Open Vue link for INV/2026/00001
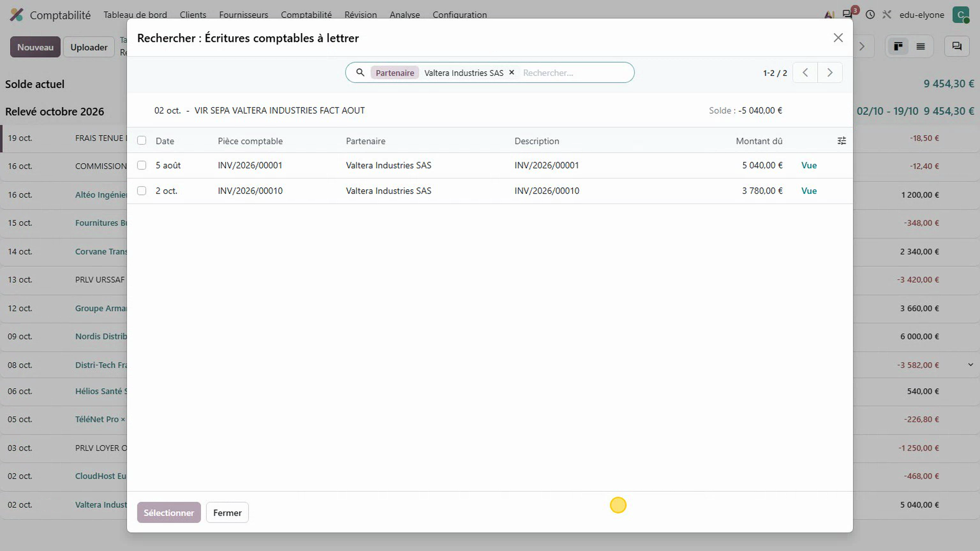This screenshot has height=551, width=980. click(809, 165)
